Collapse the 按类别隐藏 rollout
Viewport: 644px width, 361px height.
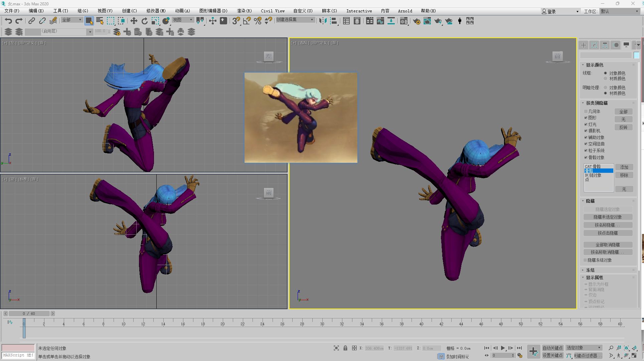pyautogui.click(x=583, y=103)
